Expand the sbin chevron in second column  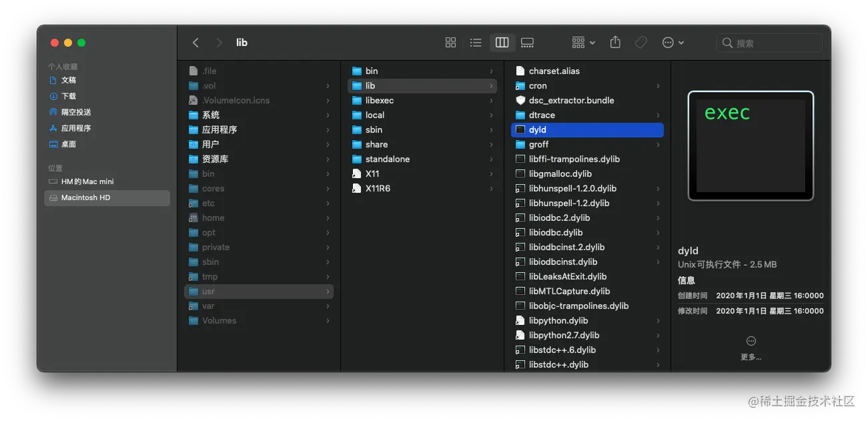491,129
